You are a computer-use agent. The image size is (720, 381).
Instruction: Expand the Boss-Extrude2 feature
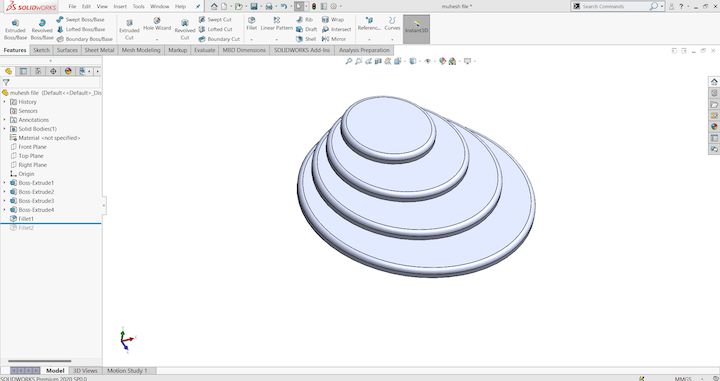tap(5, 192)
